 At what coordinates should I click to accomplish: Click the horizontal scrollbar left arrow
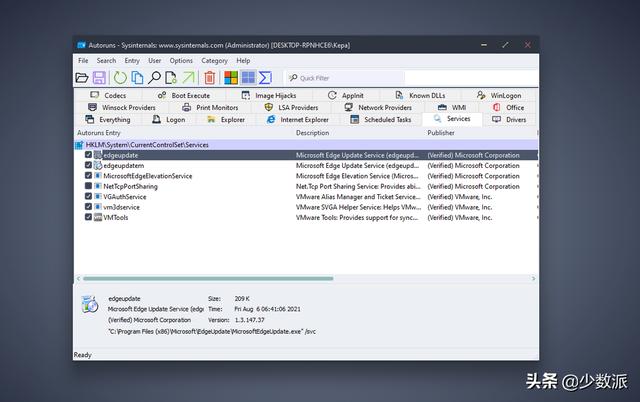click(x=78, y=279)
